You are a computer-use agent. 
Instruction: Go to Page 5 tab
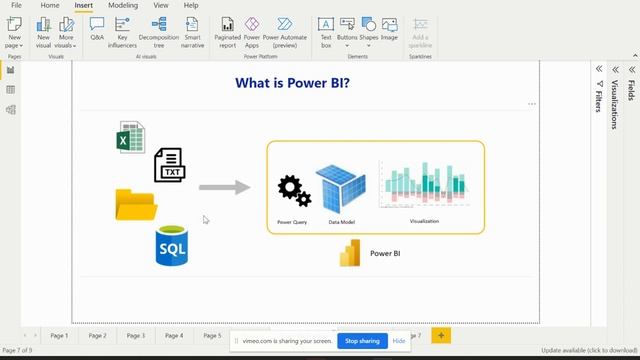212,336
